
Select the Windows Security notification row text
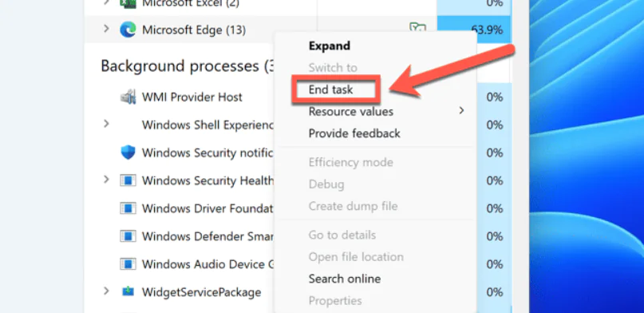pyautogui.click(x=207, y=153)
